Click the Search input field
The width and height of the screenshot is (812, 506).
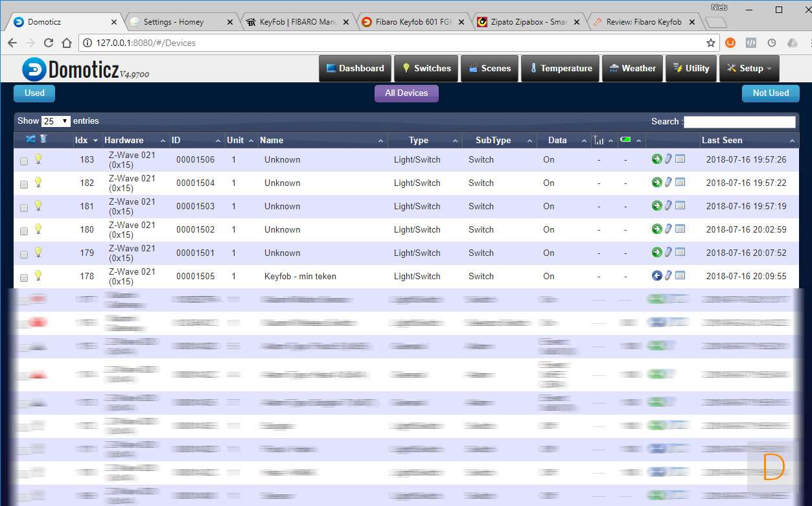[739, 122]
